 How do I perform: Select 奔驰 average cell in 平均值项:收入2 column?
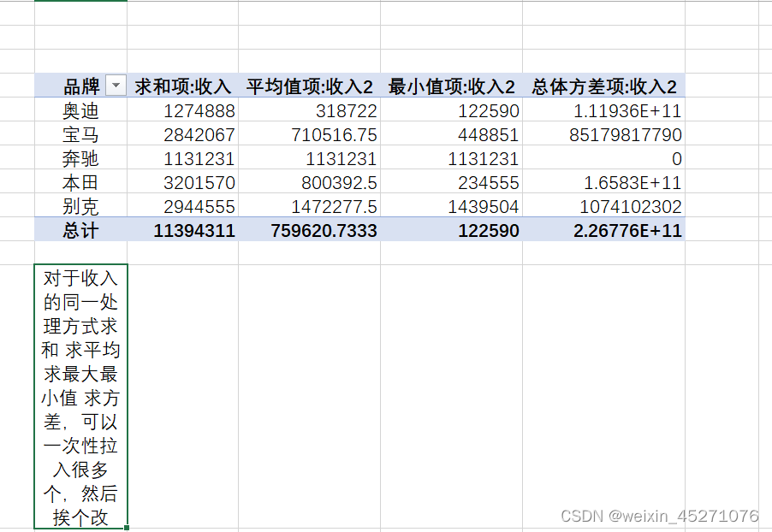pyautogui.click(x=309, y=158)
